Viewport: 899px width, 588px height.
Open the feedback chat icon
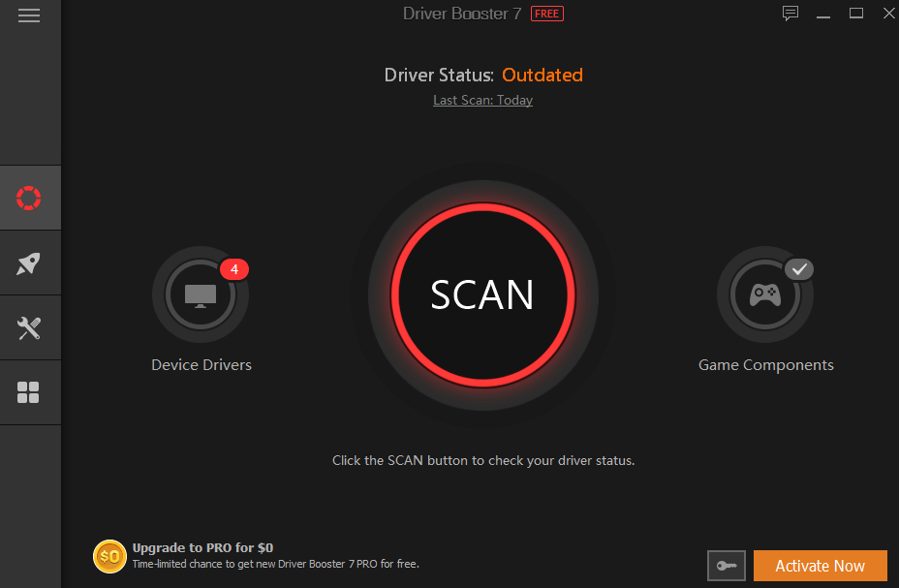[x=790, y=14]
